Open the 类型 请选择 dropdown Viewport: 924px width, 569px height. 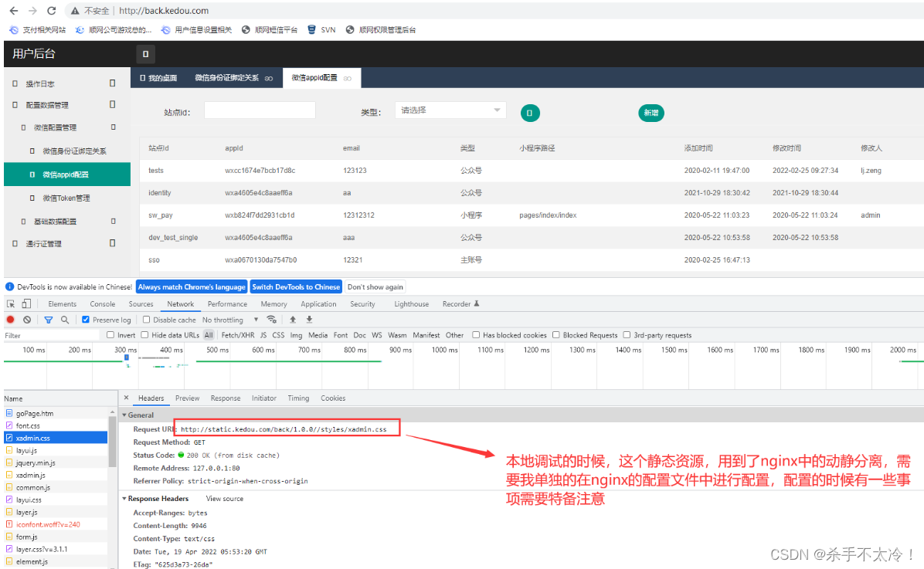[451, 110]
